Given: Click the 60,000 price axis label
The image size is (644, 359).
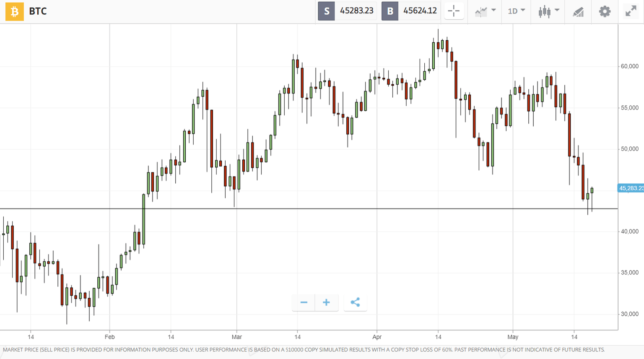Looking at the screenshot, I should click(629, 66).
